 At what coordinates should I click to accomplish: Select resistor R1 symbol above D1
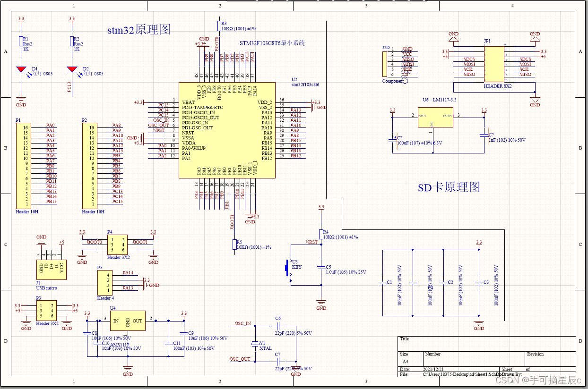coord(21,41)
